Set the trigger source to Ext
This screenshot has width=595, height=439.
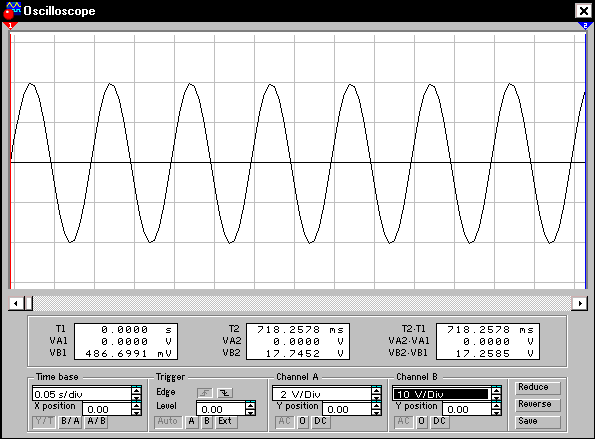coord(225,421)
